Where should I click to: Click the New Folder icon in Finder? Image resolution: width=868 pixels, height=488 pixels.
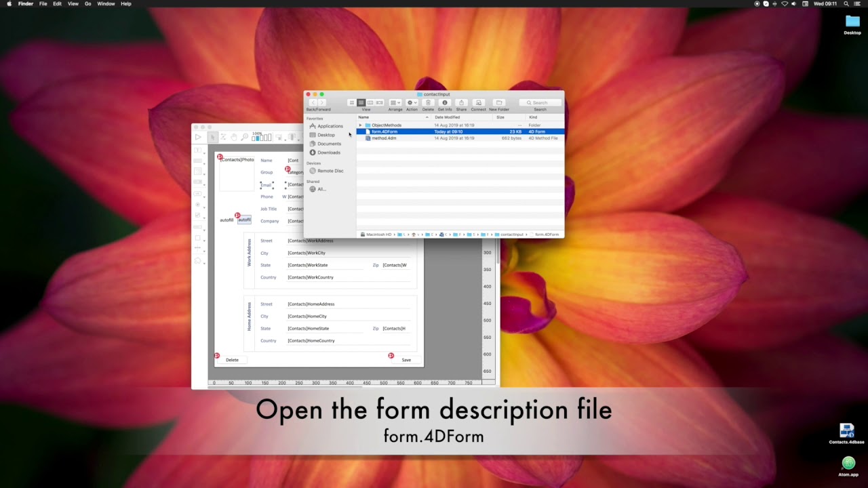tap(499, 102)
